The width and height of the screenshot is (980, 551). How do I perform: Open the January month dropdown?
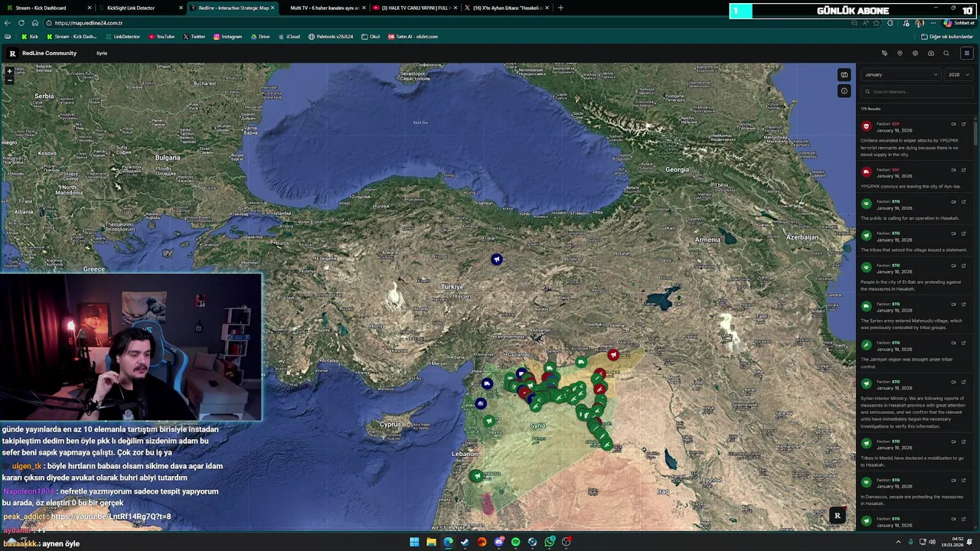(x=901, y=74)
